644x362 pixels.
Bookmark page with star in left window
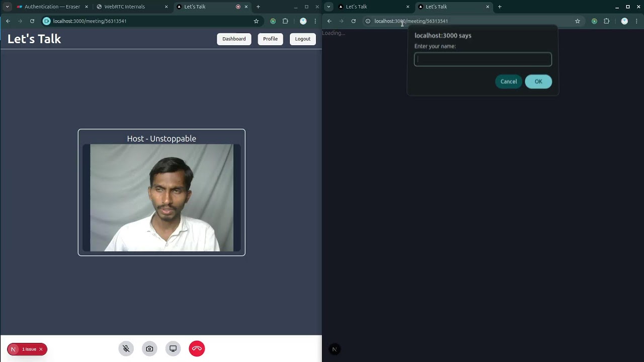click(256, 21)
